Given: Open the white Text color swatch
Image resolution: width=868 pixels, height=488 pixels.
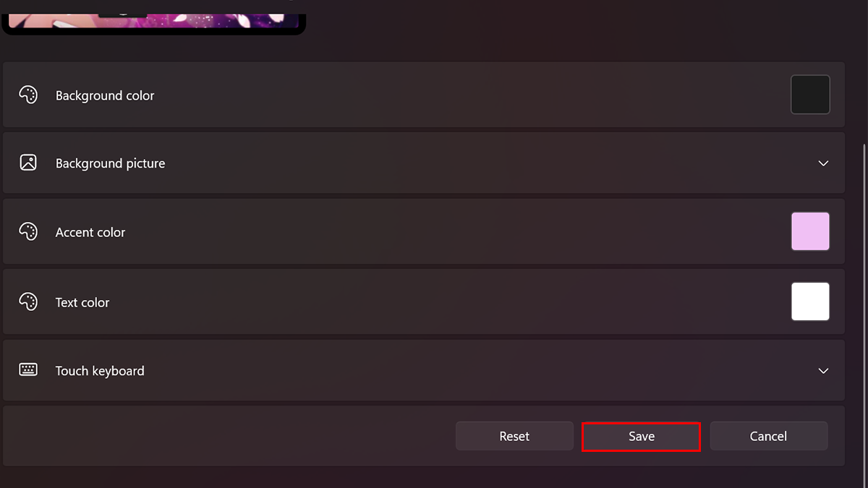Looking at the screenshot, I should pos(810,301).
